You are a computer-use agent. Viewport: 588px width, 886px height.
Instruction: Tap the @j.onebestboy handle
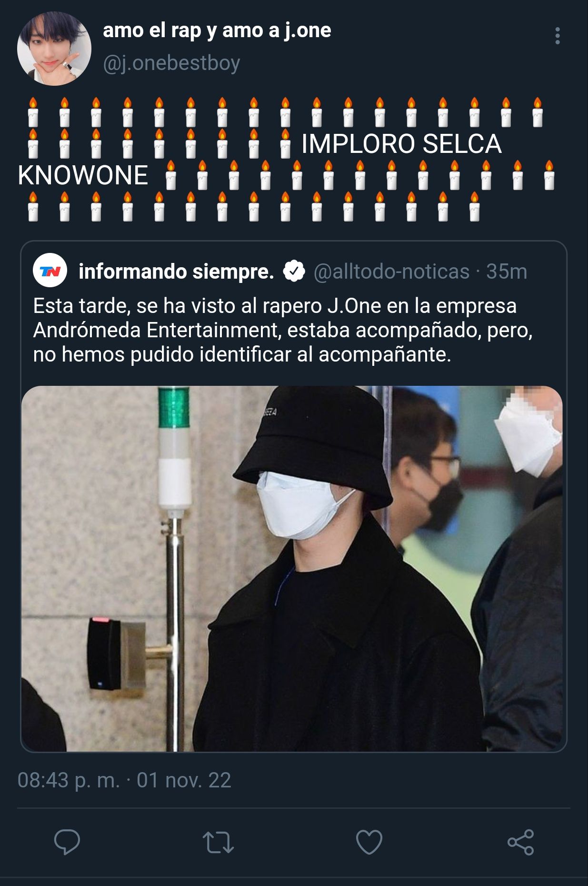coord(171,63)
